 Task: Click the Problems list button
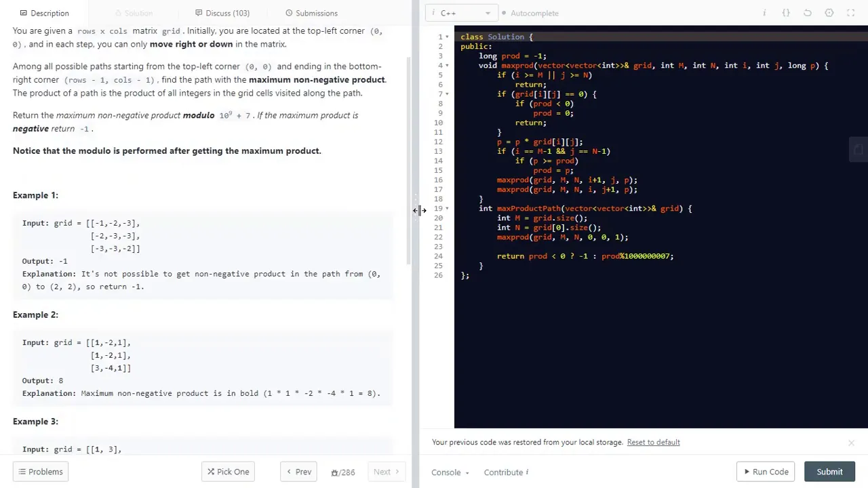tap(41, 472)
